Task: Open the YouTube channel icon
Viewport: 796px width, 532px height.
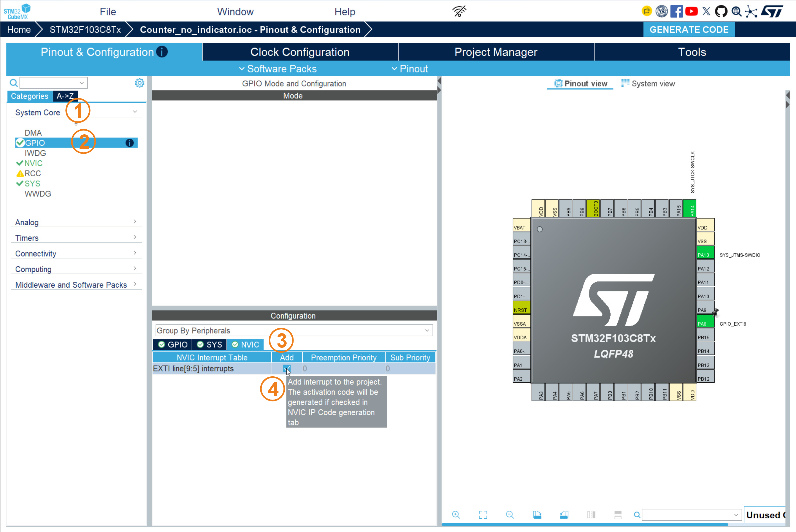Action: tap(691, 11)
